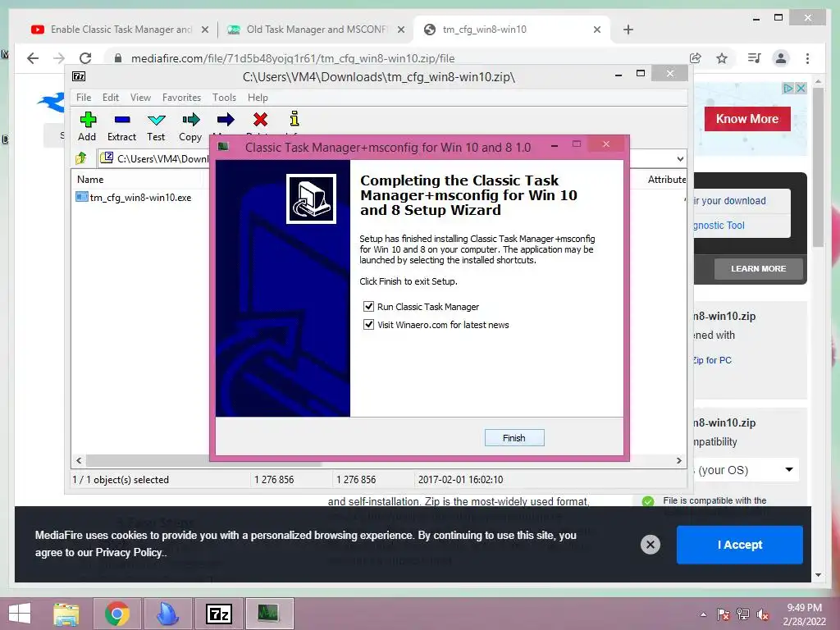Screen dimensions: 840x630
Task: Click the 7-Zip taskbar icon
Action: point(218,614)
